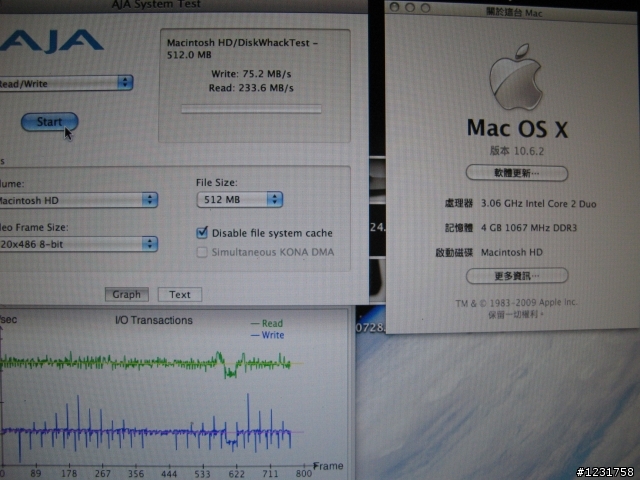Zoom the About This Mac window

click(x=425, y=8)
